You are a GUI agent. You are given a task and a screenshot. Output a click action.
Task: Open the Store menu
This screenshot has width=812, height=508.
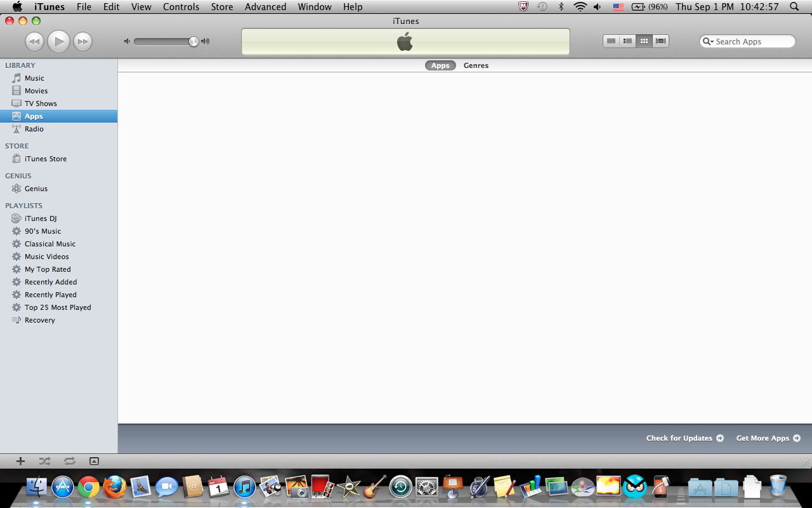[x=222, y=7]
